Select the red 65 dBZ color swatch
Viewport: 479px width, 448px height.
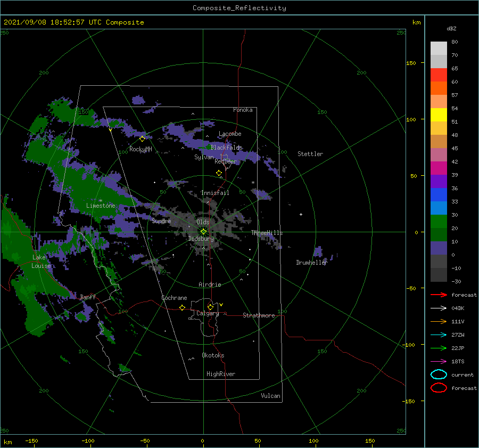[x=439, y=75]
